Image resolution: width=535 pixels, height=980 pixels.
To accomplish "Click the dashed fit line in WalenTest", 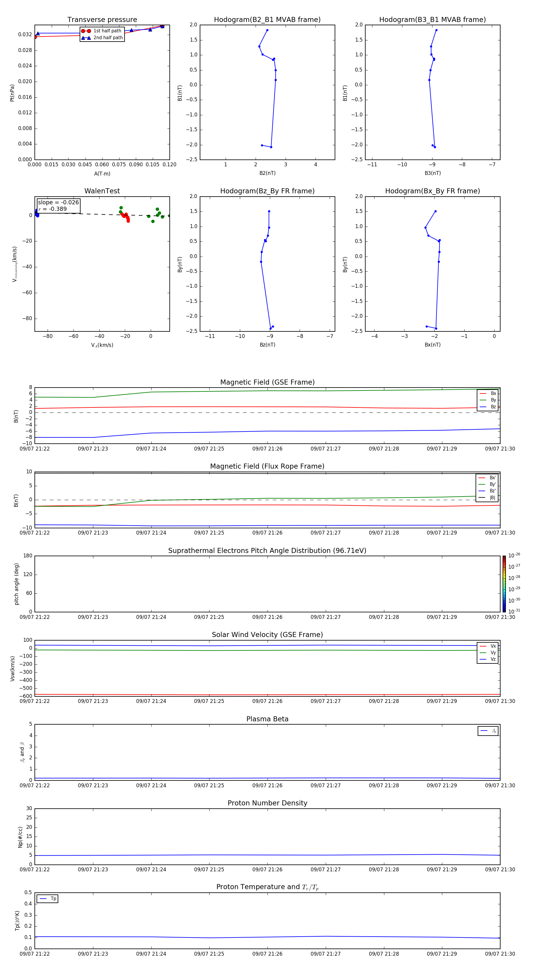I will pyautogui.click(x=102, y=214).
